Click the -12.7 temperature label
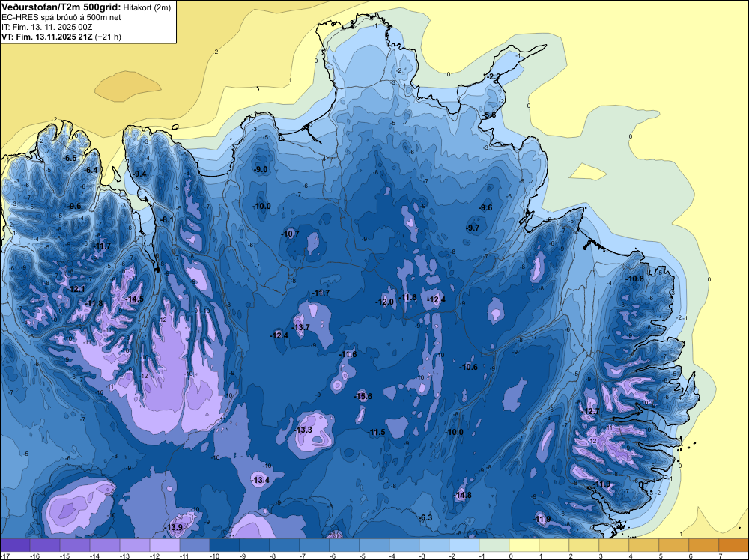The width and height of the screenshot is (749, 560). coord(590,411)
